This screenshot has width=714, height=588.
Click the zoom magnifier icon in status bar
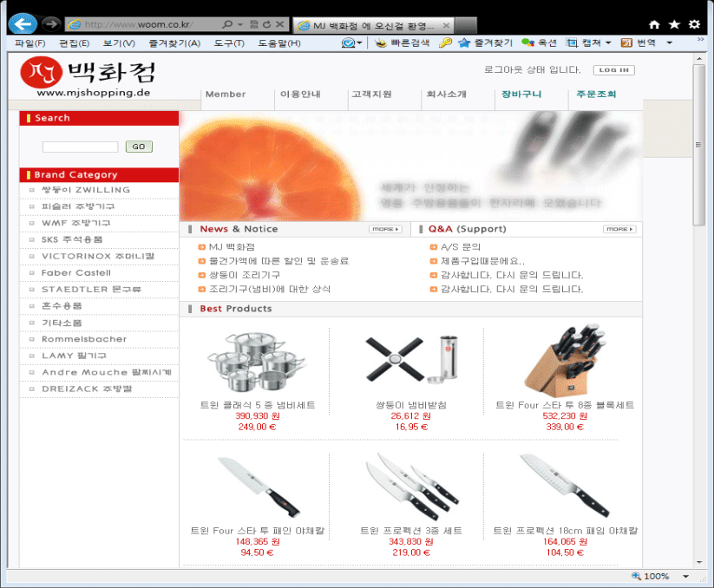click(x=636, y=576)
